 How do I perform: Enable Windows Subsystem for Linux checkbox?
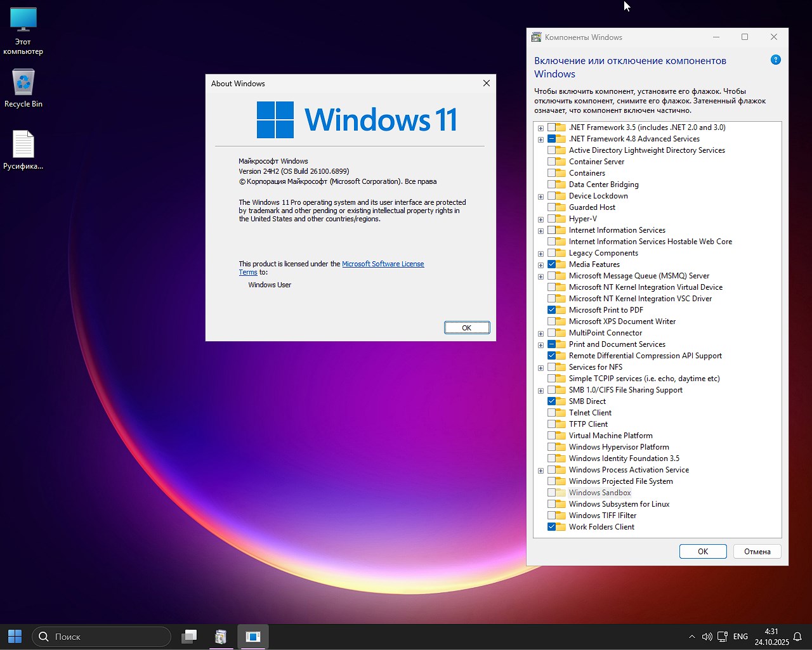551,504
